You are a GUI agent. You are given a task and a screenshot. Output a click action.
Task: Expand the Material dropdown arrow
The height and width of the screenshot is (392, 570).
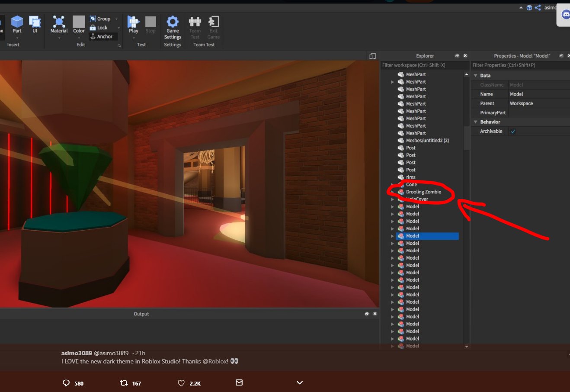pyautogui.click(x=59, y=38)
